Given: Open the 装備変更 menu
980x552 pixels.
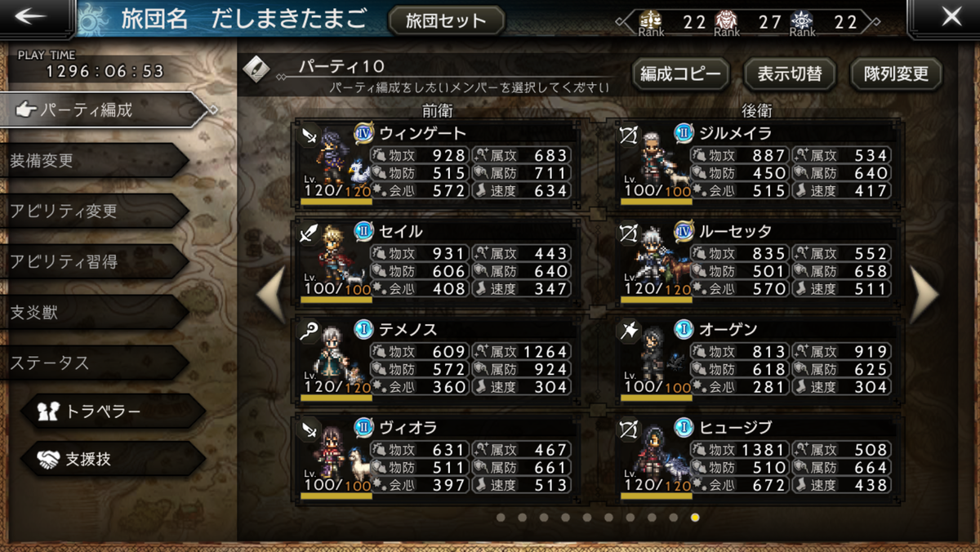Looking at the screenshot, I should [94, 160].
